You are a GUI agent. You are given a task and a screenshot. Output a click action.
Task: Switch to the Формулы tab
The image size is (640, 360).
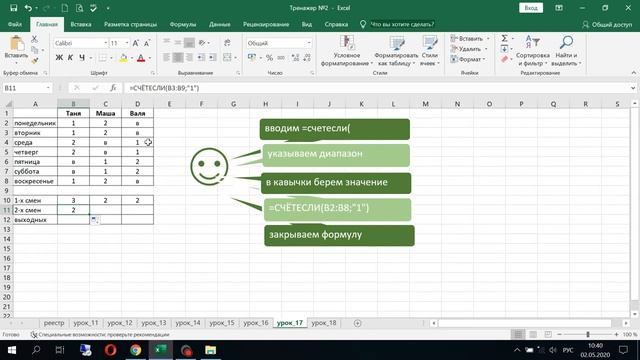click(183, 24)
